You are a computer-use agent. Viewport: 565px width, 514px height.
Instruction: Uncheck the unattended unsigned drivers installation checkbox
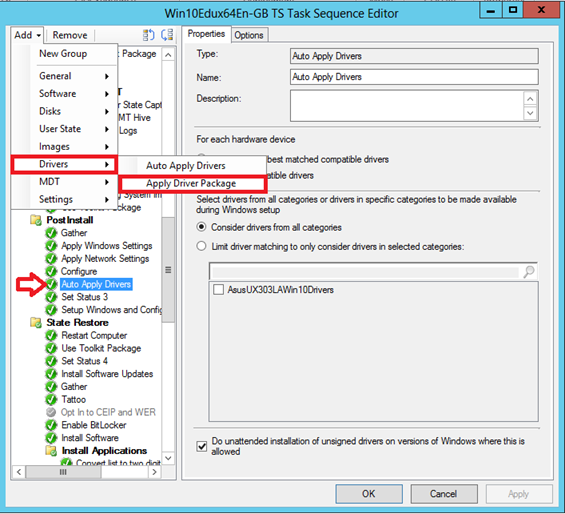[201, 446]
